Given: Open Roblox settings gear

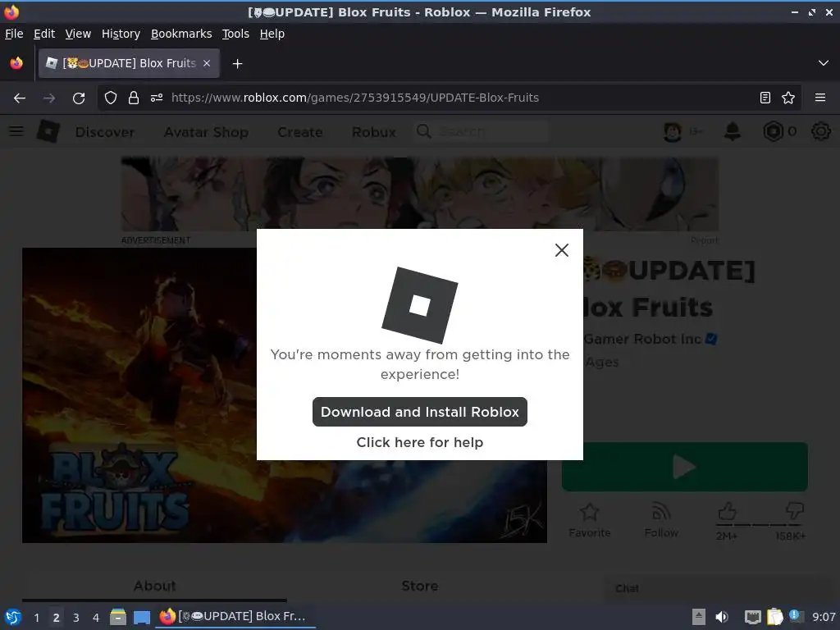Looking at the screenshot, I should [x=820, y=131].
